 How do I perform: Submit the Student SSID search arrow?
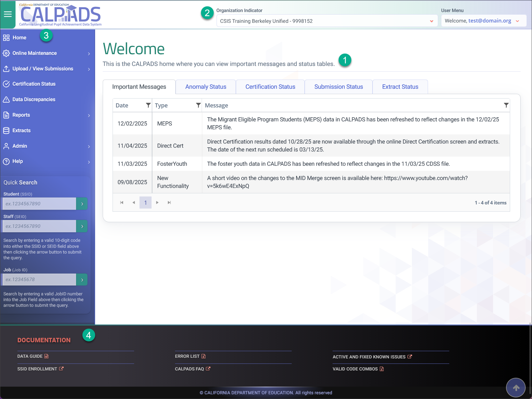pos(82,204)
